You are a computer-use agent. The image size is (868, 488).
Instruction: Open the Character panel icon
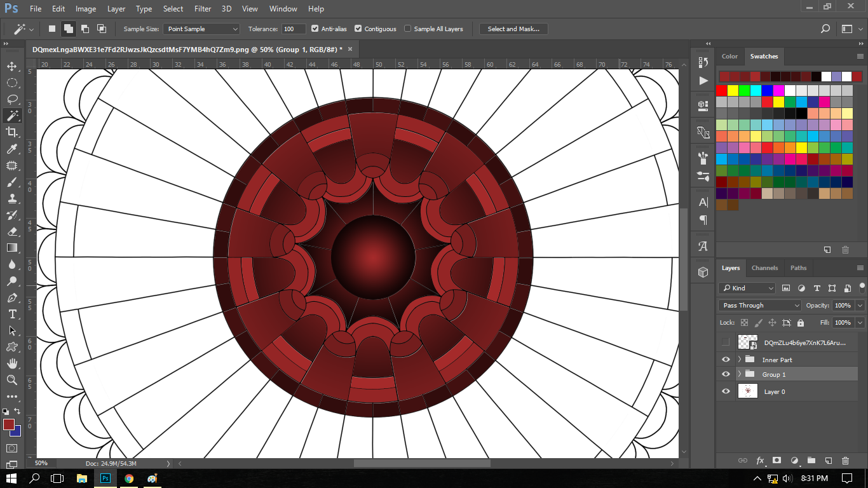[x=703, y=202]
